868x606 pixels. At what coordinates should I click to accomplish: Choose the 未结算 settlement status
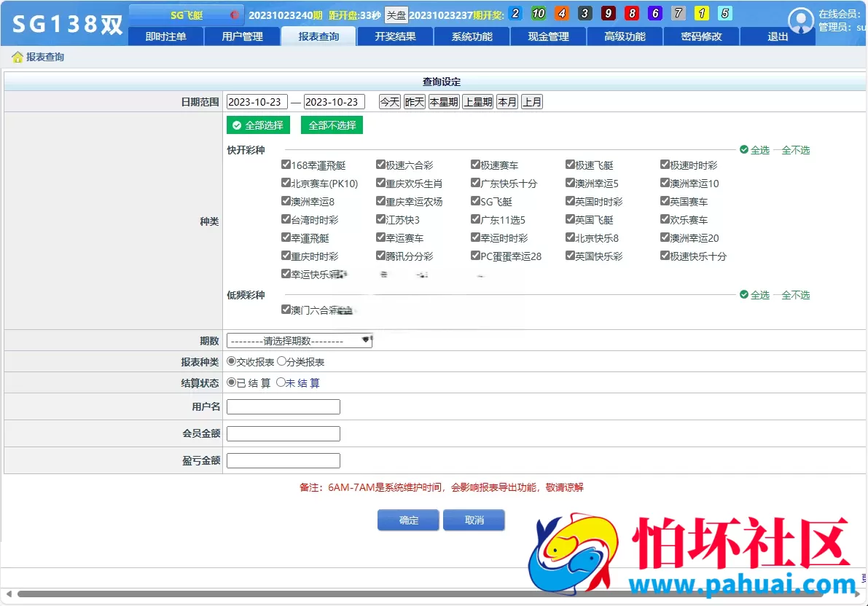tap(281, 382)
